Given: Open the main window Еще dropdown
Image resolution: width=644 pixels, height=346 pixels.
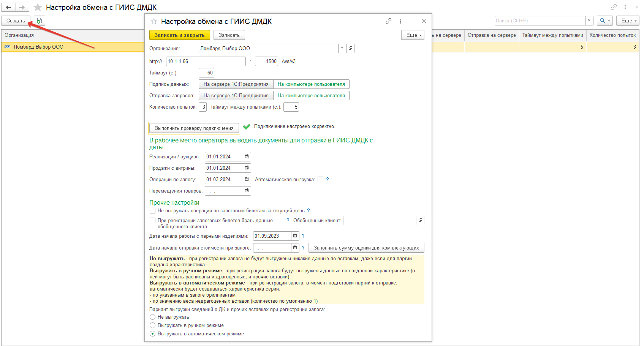Looking at the screenshot, I should (x=628, y=21).
